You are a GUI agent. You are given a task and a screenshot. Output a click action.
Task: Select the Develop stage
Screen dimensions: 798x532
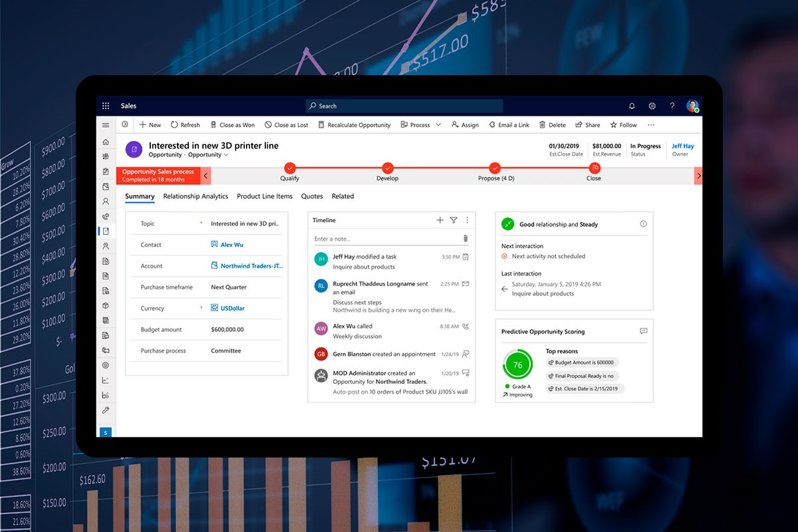point(388,168)
